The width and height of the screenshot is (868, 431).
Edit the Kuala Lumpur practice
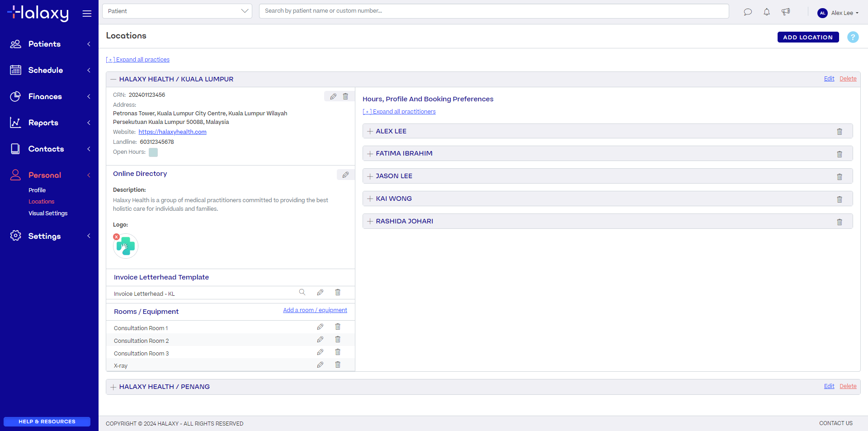point(829,79)
